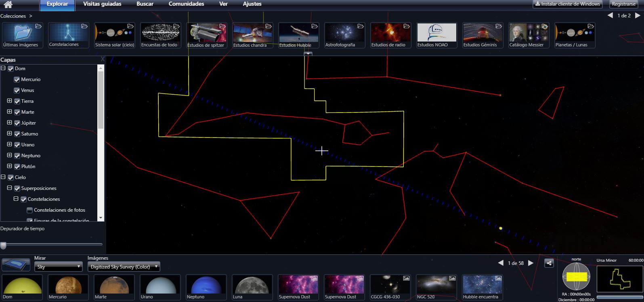Click the Depurador de tiempo slider handle
The width and height of the screenshot is (644, 302).
(x=3, y=245)
